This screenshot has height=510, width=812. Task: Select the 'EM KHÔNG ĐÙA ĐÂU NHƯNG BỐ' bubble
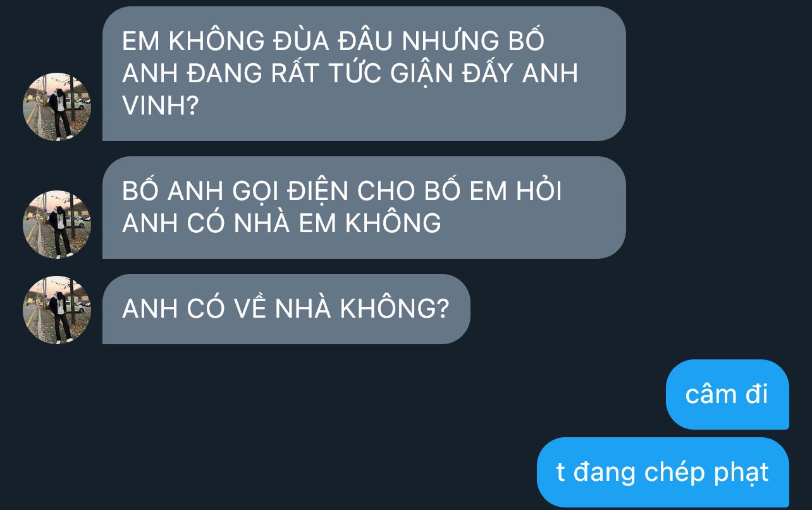(364, 73)
